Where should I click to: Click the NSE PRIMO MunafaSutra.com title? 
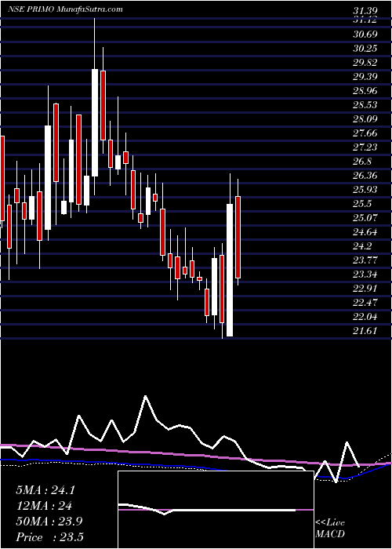[x=65, y=9]
